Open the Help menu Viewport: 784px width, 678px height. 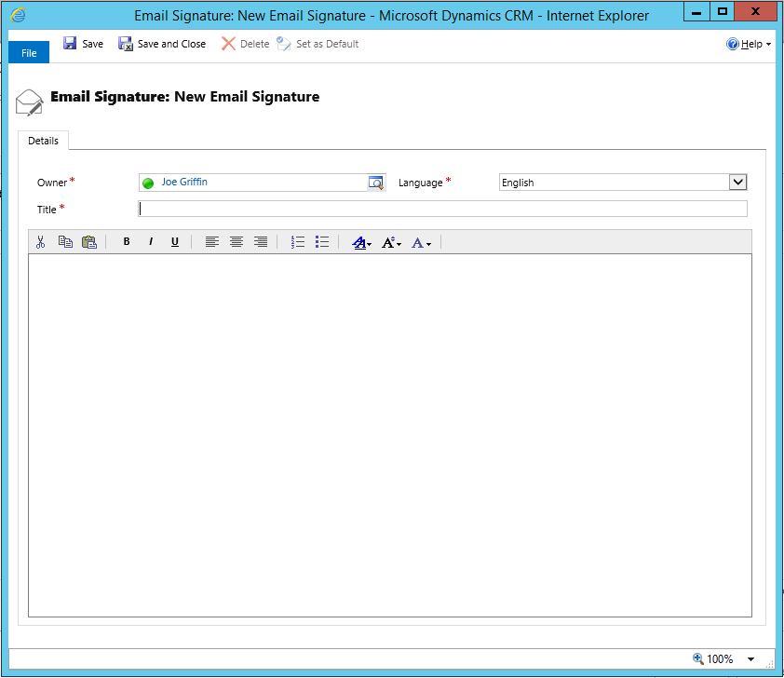pyautogui.click(x=749, y=44)
